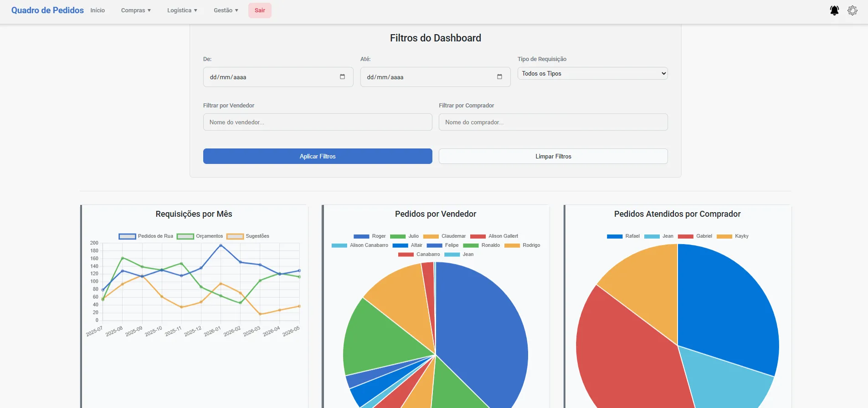
Task: Toggle Alison Gallert in the vendedor legend
Action: click(494, 236)
